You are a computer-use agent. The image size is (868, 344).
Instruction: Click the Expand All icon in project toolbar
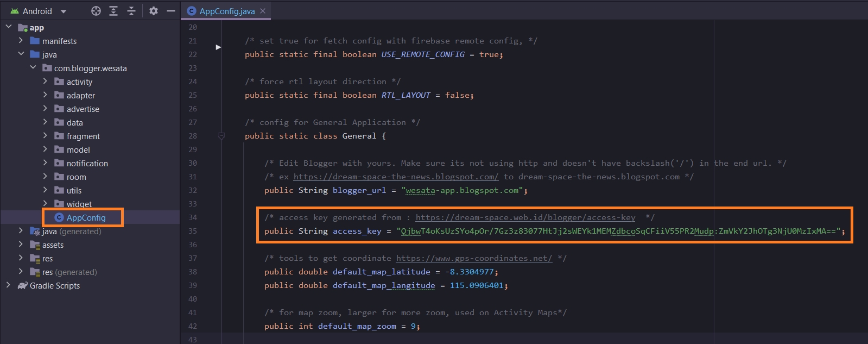pos(113,11)
